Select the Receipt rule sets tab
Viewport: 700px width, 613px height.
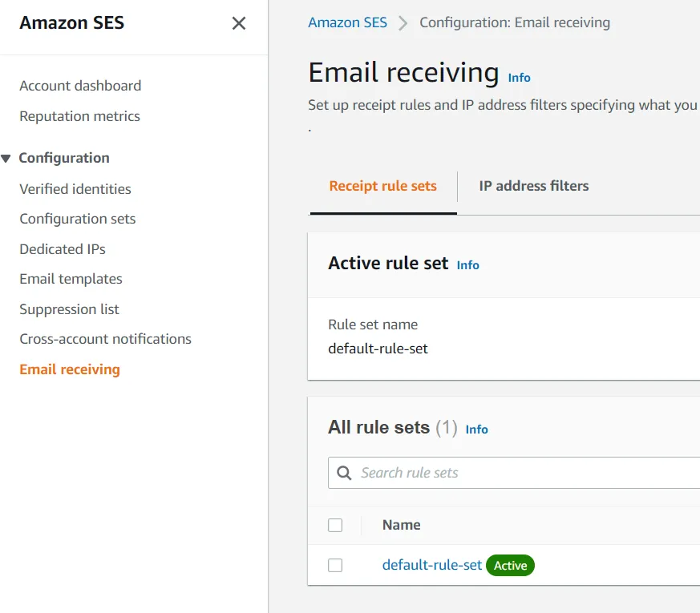pyautogui.click(x=382, y=186)
